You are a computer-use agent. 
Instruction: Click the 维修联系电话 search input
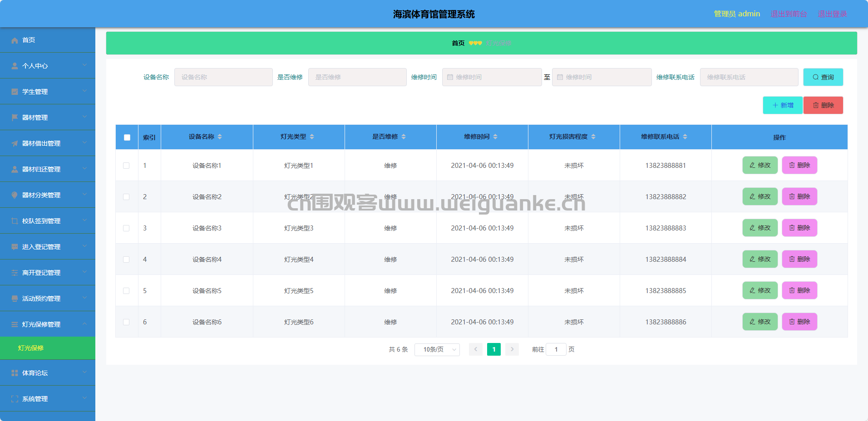(749, 77)
